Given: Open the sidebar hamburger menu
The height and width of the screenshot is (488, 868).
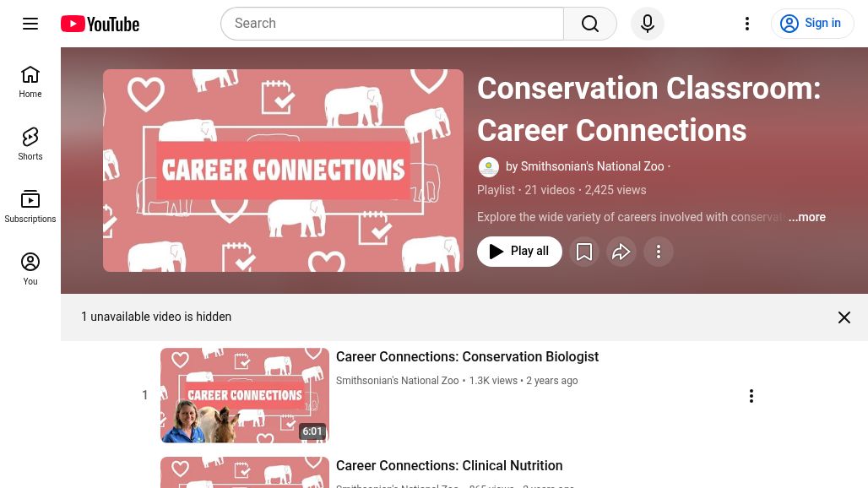Looking at the screenshot, I should (x=30, y=24).
